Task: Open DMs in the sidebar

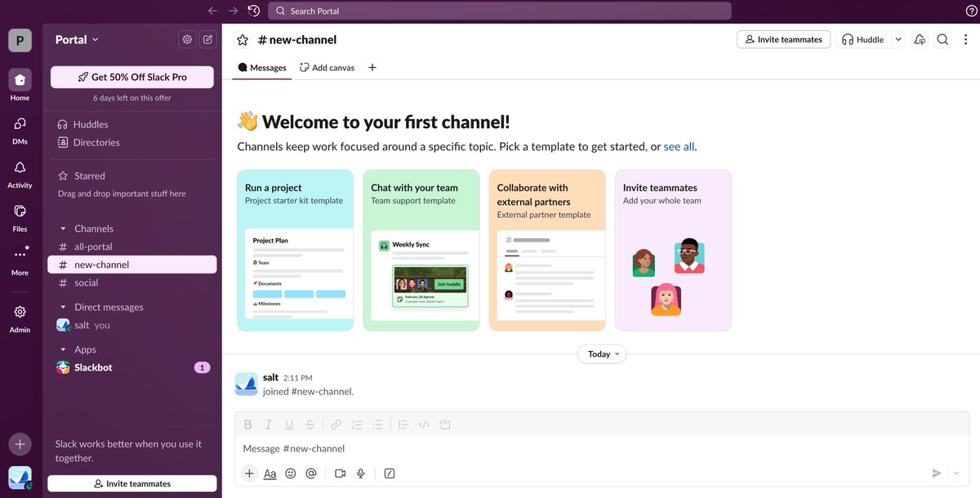Action: [20, 130]
